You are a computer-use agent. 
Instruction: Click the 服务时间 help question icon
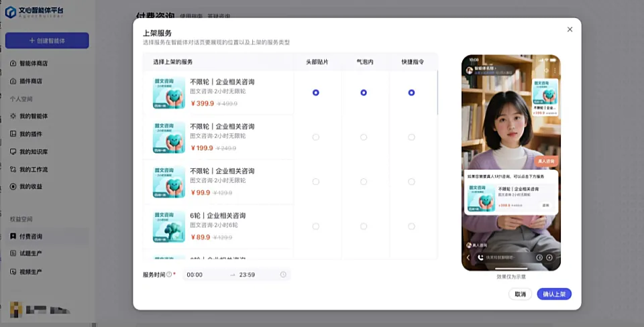(169, 275)
